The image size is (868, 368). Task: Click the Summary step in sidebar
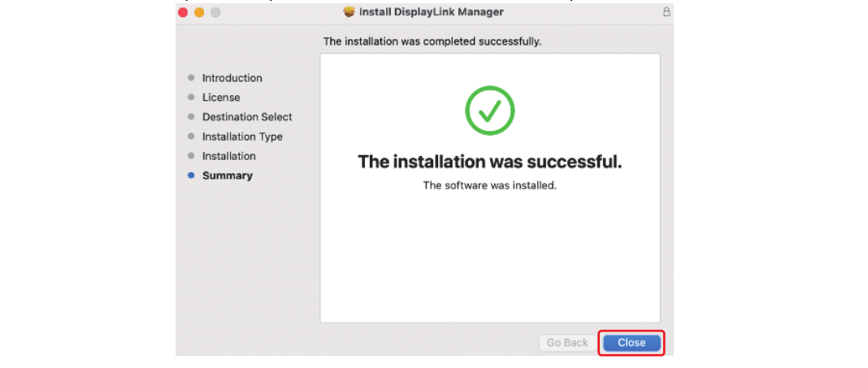(227, 175)
